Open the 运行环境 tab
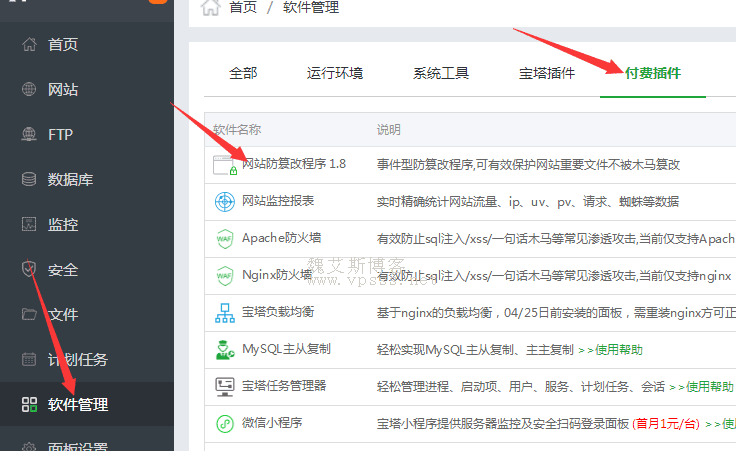The image size is (736, 451). [x=335, y=73]
